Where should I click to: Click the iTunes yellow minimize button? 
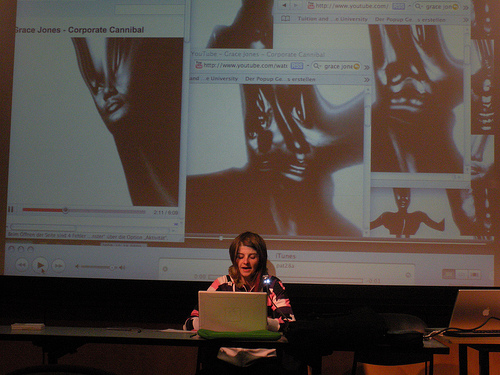21,249
